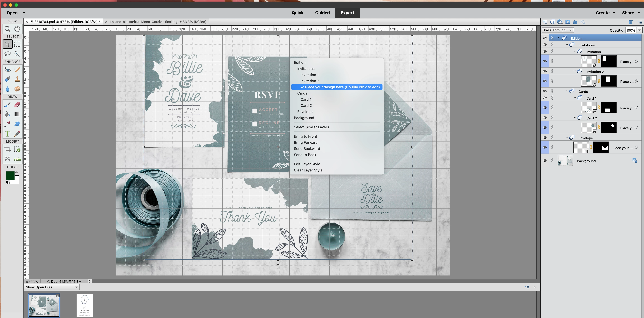Open the Pass Through blend mode dropdown

tap(558, 30)
